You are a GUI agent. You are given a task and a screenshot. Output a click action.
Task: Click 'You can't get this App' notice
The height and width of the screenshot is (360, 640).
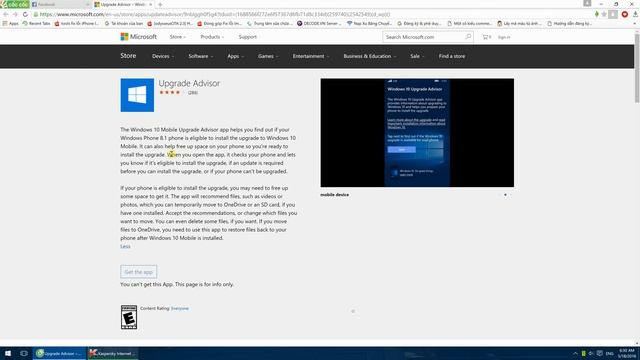(x=177, y=284)
